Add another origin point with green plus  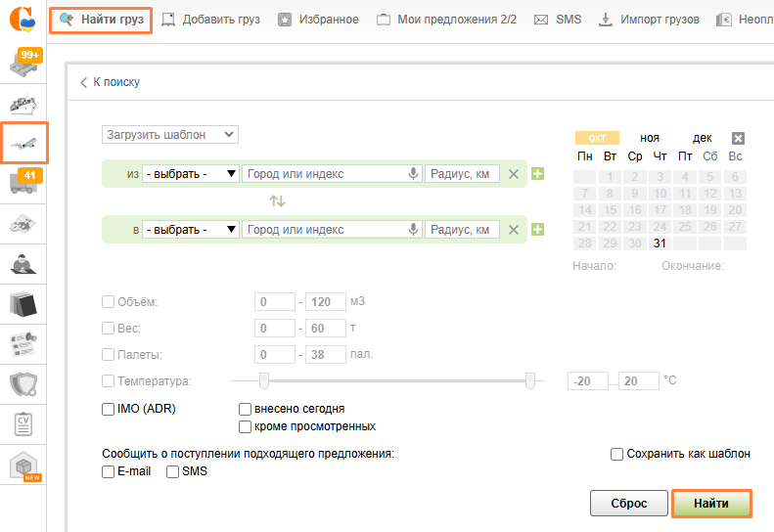pyautogui.click(x=537, y=174)
